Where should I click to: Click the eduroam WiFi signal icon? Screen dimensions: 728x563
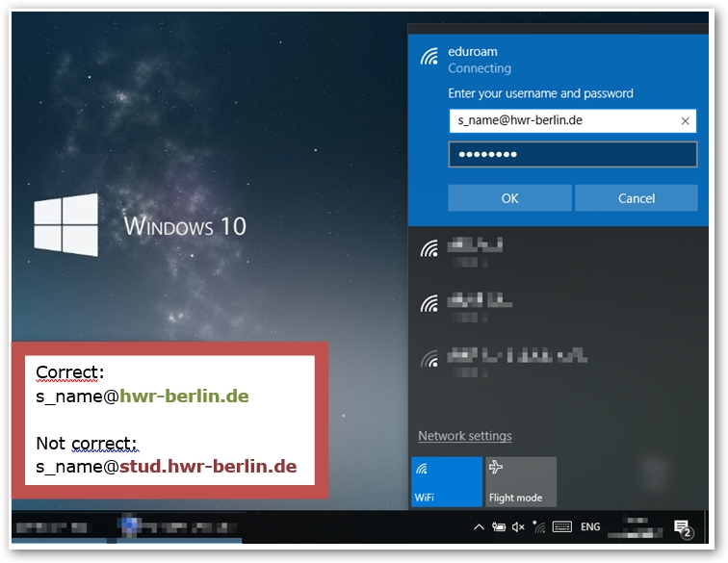429,57
